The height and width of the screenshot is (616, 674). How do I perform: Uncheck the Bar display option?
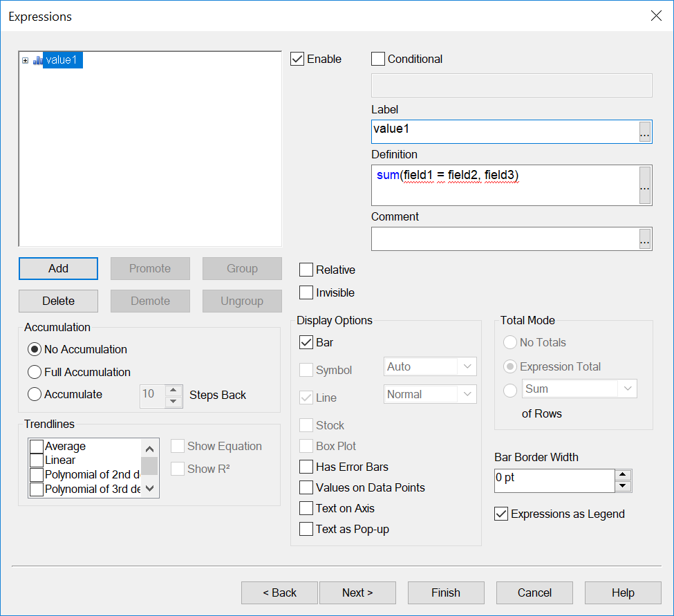(306, 343)
